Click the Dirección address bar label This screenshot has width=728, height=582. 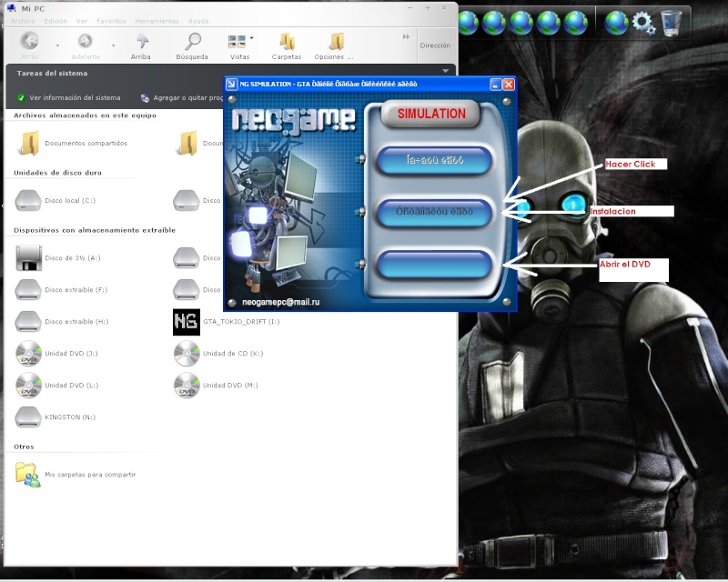click(x=435, y=45)
